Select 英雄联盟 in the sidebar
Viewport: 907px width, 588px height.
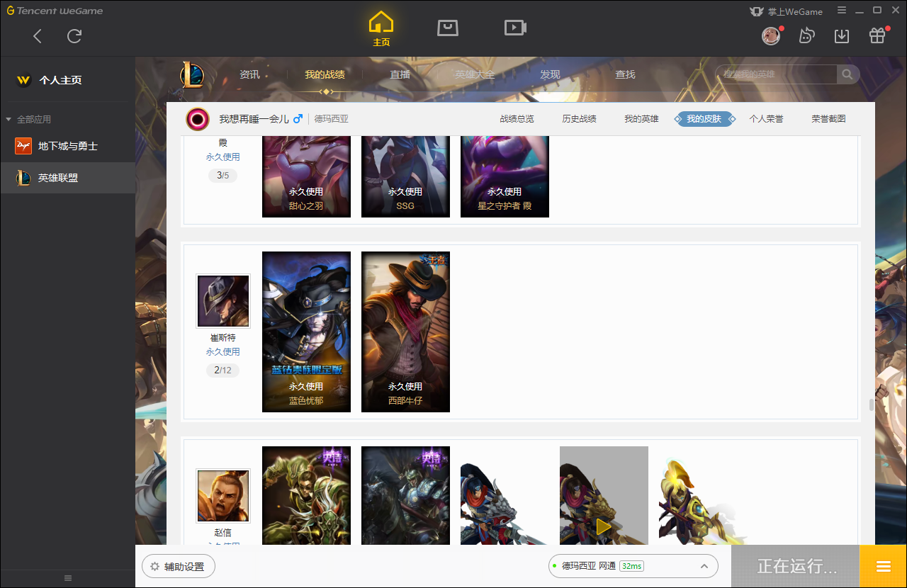pos(67,178)
